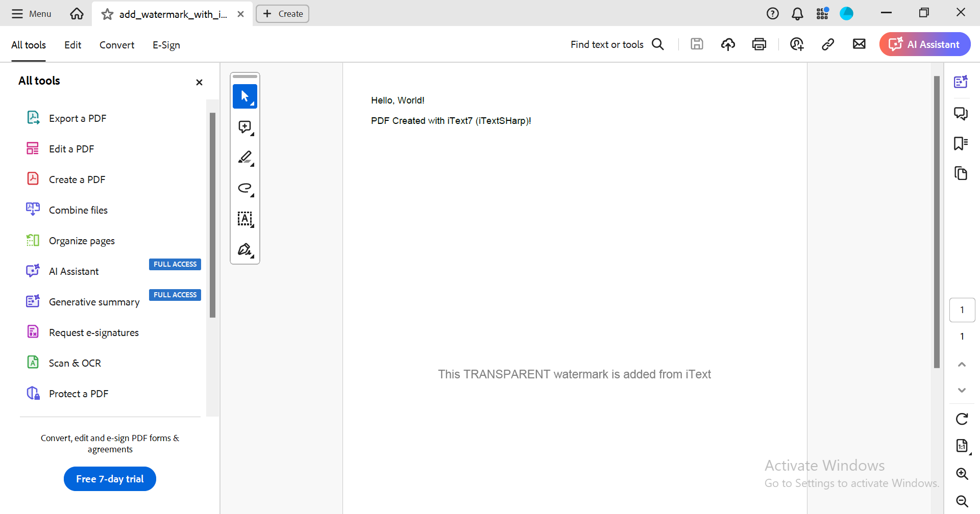Close the add_watermark document tab
The image size is (980, 514).
[x=240, y=14]
